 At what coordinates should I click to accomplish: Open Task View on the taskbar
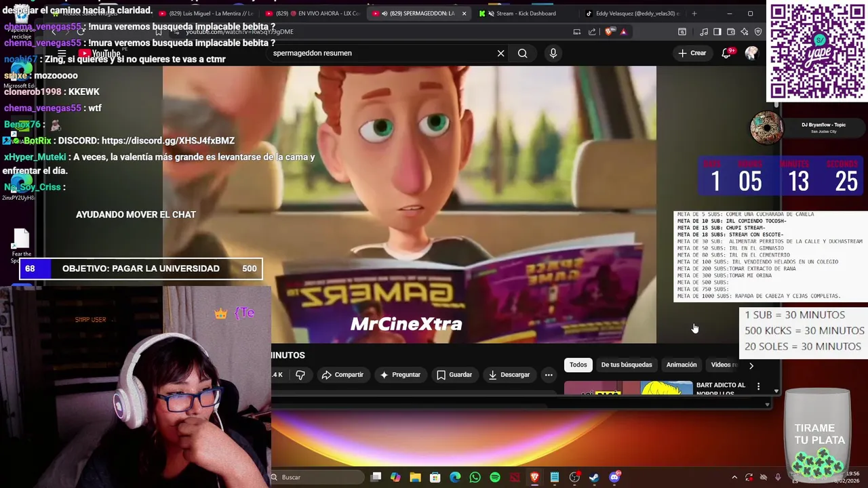(x=376, y=477)
